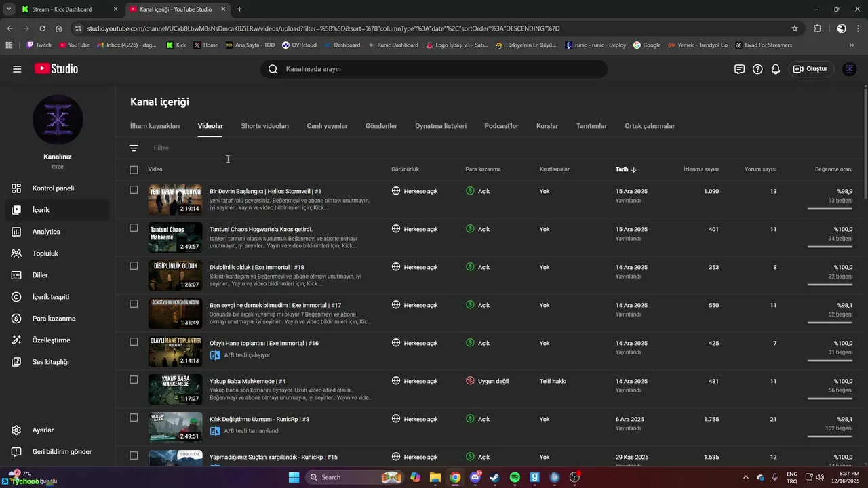The image size is (868, 488).
Task: Open Tantuni Chaos Hogwarts'a Kaos getirdi title
Action: (x=261, y=229)
